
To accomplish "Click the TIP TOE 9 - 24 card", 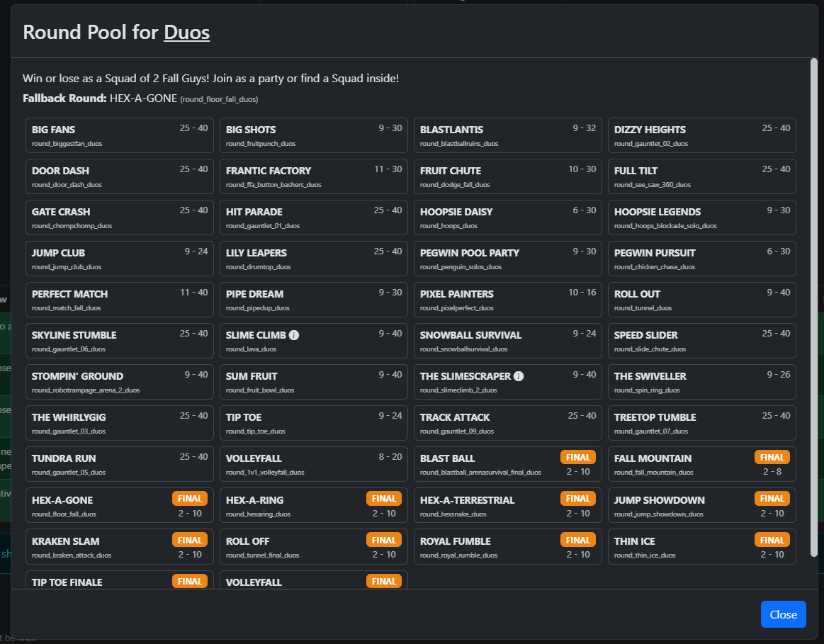I will (x=314, y=423).
